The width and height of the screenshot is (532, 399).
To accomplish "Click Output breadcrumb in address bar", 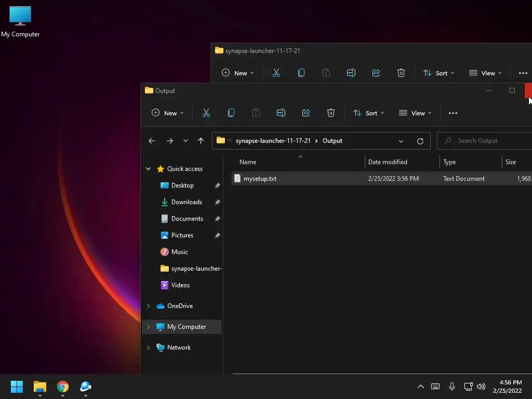I will click(332, 141).
